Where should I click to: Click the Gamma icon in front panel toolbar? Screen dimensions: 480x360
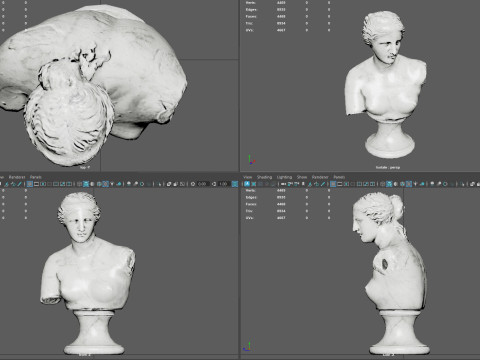tap(214, 184)
